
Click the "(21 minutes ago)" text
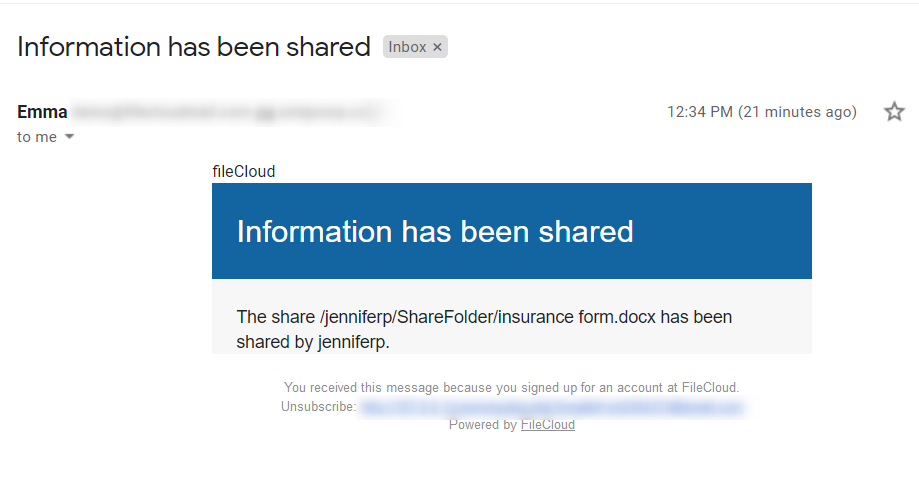[797, 112]
